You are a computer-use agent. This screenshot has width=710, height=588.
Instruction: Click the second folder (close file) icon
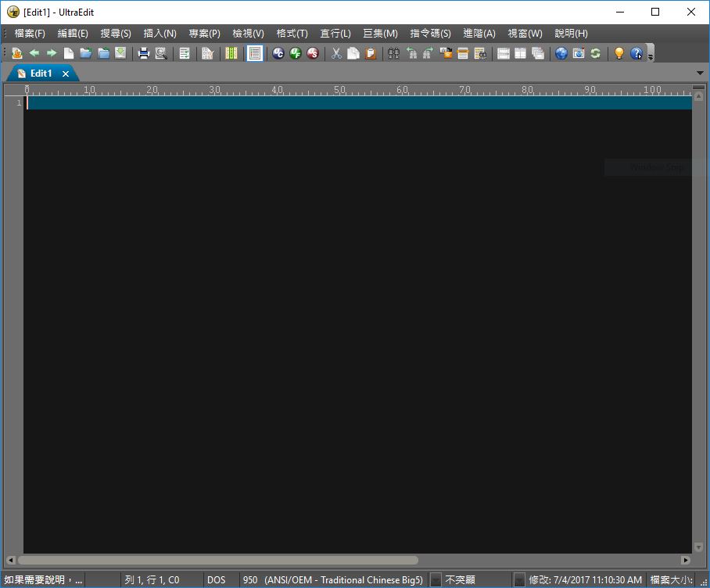(103, 53)
